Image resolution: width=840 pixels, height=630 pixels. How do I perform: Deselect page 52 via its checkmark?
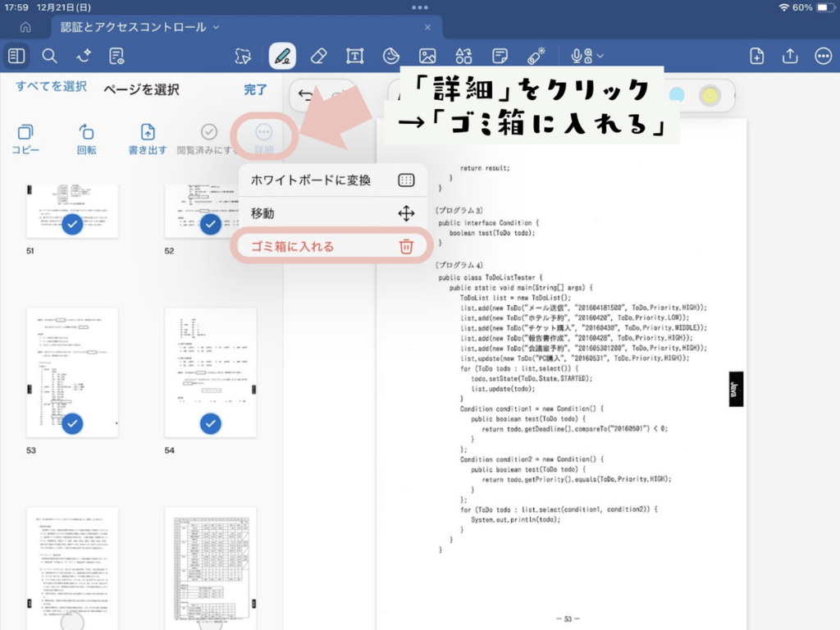click(x=211, y=224)
